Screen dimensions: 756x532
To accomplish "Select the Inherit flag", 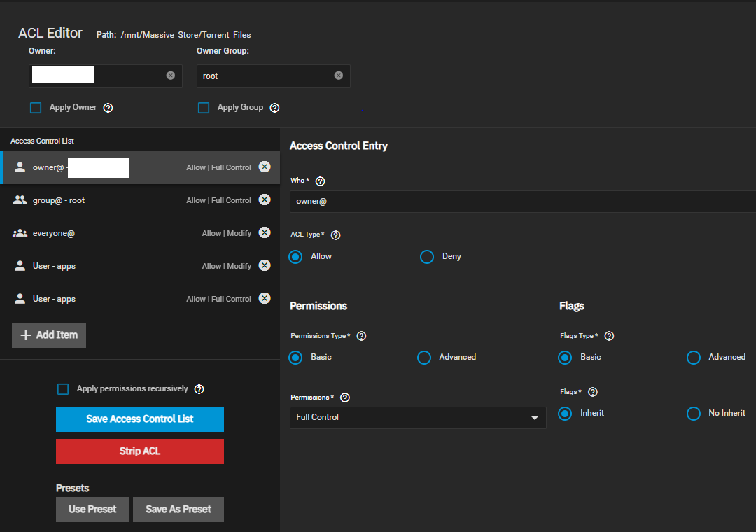I will point(565,413).
